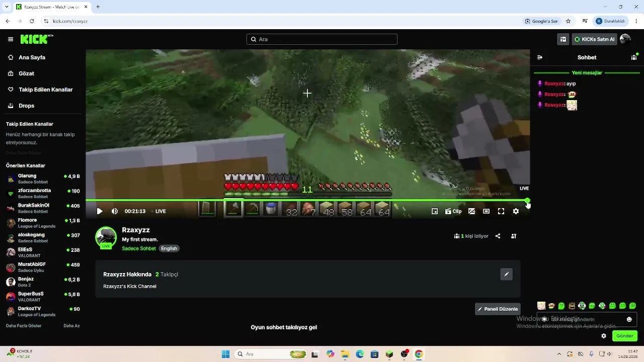
Task: Click the chat message input field
Action: click(587, 319)
